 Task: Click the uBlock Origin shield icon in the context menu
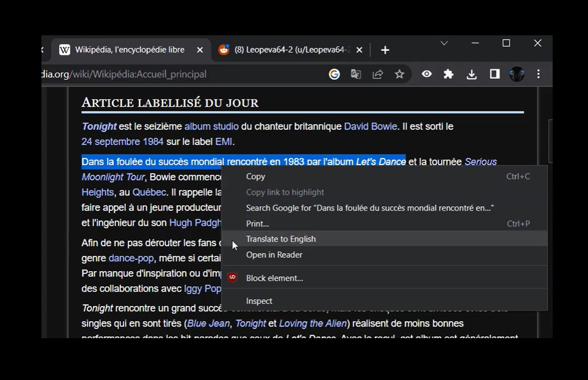point(232,278)
